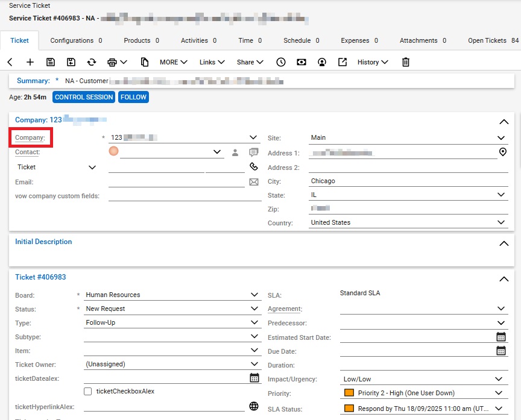The height and width of the screenshot is (420, 521).
Task: Click the CONTROL SESSION button
Action: click(x=84, y=97)
